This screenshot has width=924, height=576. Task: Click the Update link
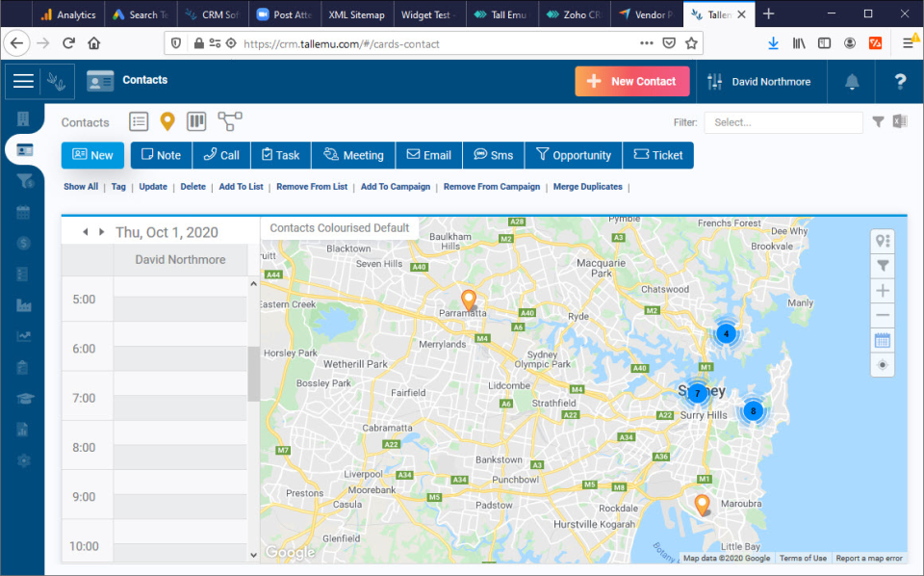[153, 186]
